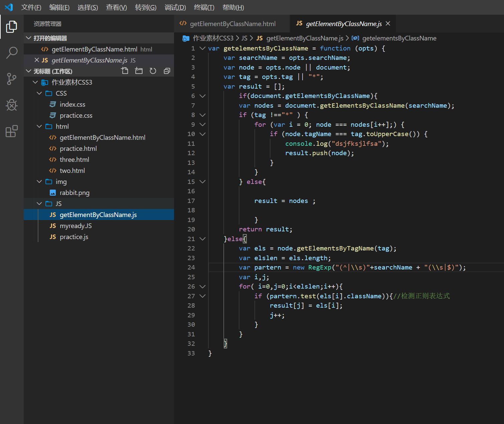This screenshot has width=504, height=424.
Task: Select getElementByClassName.js in the JS folder
Action: click(99, 215)
